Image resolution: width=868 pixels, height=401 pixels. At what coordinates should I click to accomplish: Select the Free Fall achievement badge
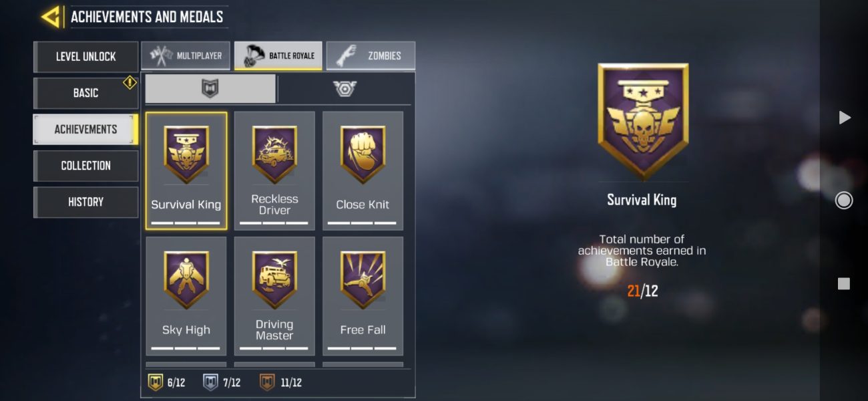pyautogui.click(x=363, y=296)
